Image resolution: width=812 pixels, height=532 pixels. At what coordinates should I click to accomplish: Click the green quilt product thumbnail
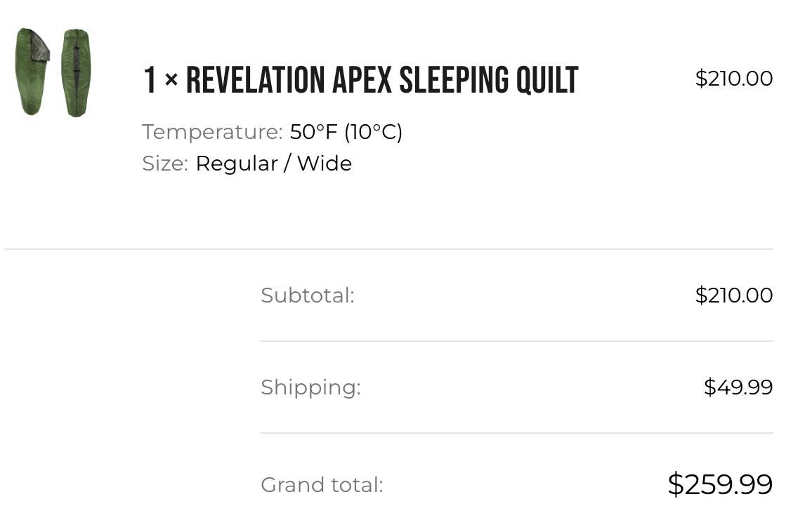coord(53,72)
